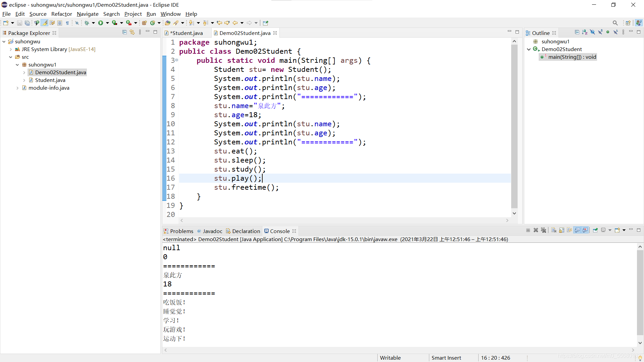Screen dimensions: 644x362
Task: Toggle Hide Non-Public Members in Outline
Action: click(608, 32)
